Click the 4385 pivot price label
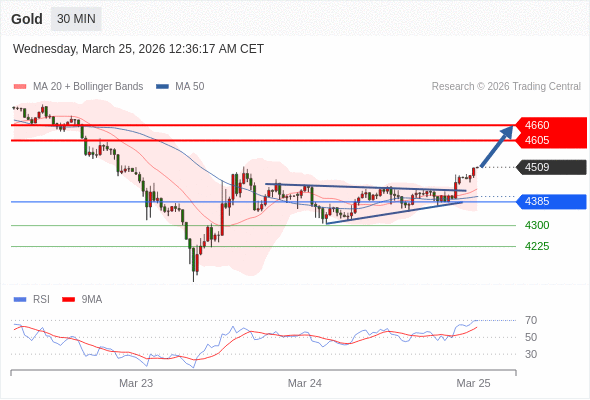Viewport: 590px width, 400px height. coord(551,201)
